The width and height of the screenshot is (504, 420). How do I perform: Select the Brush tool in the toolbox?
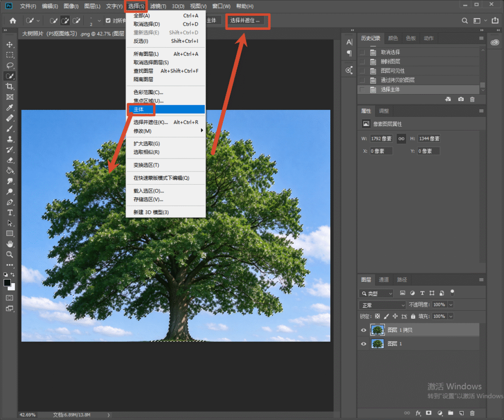(10, 129)
